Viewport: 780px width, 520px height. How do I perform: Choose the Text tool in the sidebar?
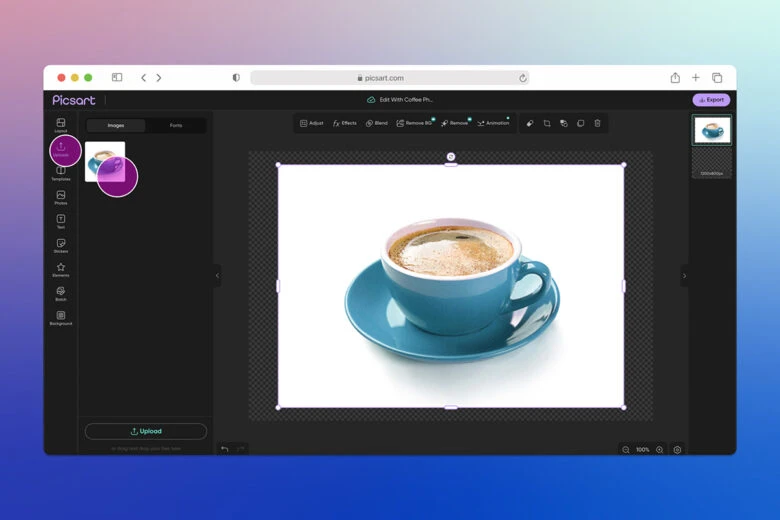tap(61, 220)
